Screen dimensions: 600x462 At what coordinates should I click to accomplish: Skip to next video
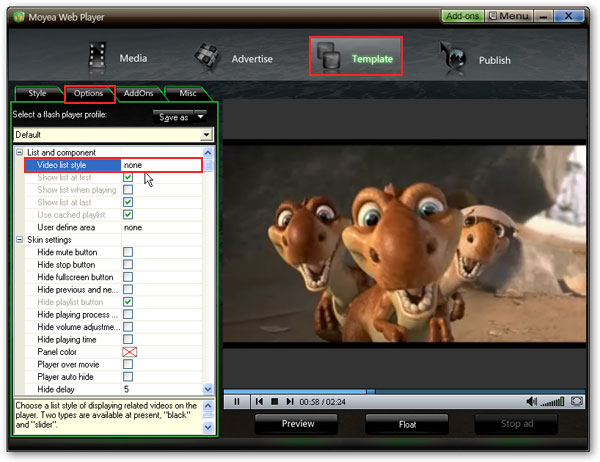click(x=290, y=402)
